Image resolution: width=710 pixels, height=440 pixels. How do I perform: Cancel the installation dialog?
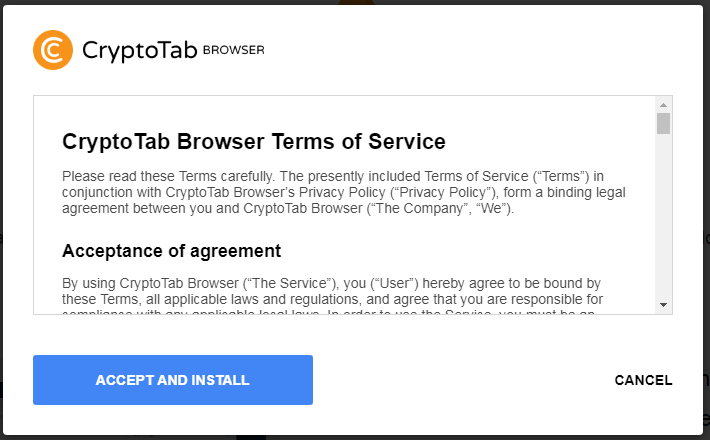pos(643,380)
